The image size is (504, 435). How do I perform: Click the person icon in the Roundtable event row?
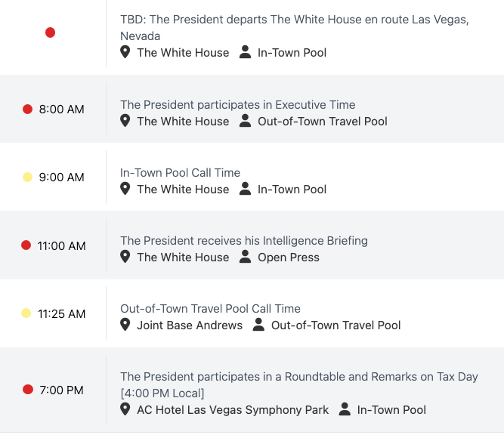pos(345,409)
